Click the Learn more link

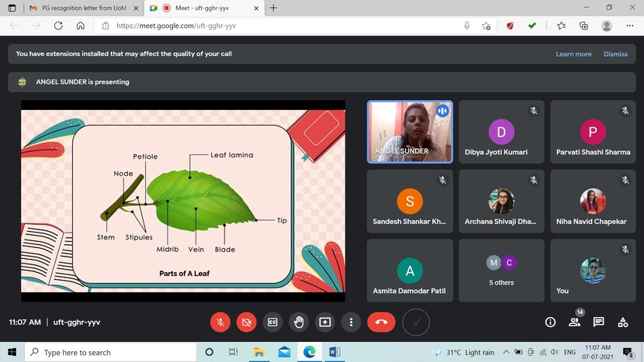pos(573,54)
